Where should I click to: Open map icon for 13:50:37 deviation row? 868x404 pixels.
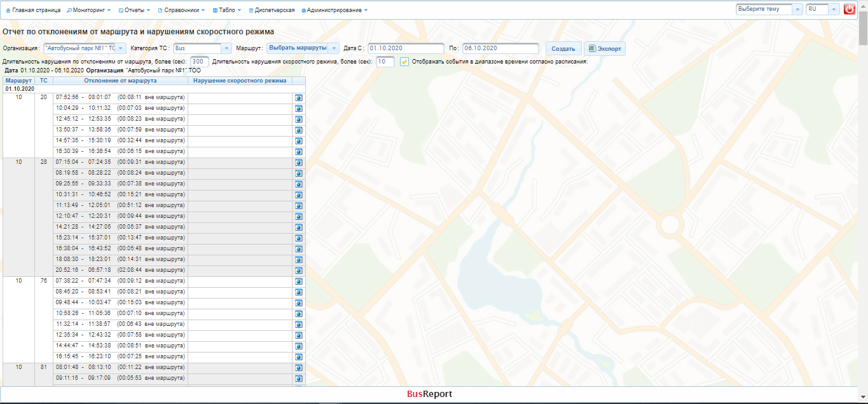(x=299, y=130)
